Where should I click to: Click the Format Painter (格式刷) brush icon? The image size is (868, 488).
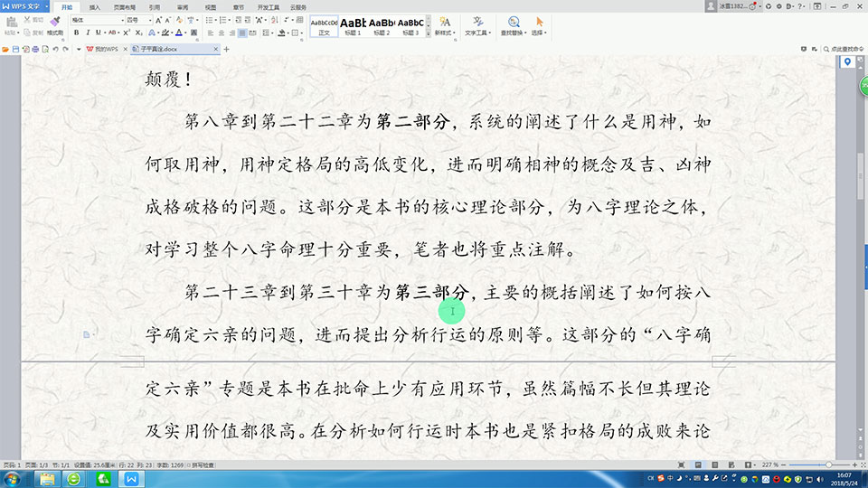point(55,22)
